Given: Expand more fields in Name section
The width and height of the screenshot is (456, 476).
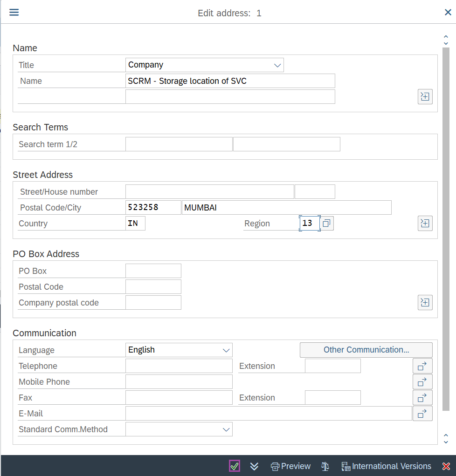Looking at the screenshot, I should (425, 97).
